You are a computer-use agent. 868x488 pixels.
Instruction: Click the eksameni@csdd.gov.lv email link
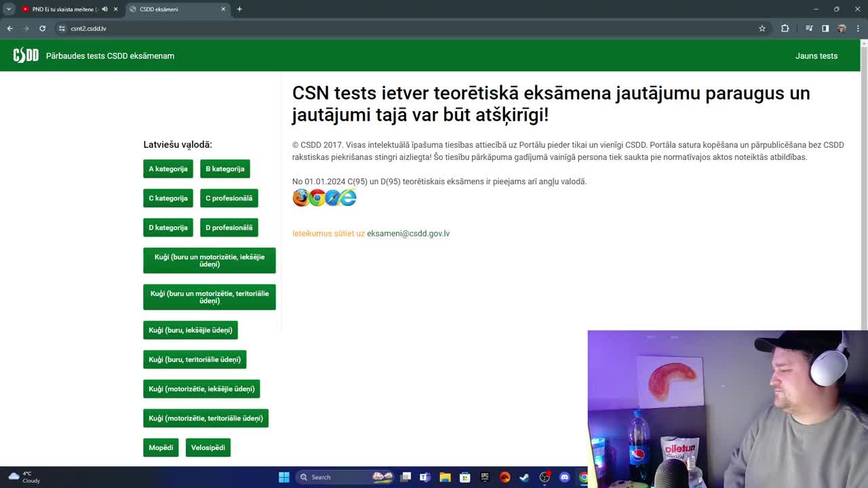point(408,233)
